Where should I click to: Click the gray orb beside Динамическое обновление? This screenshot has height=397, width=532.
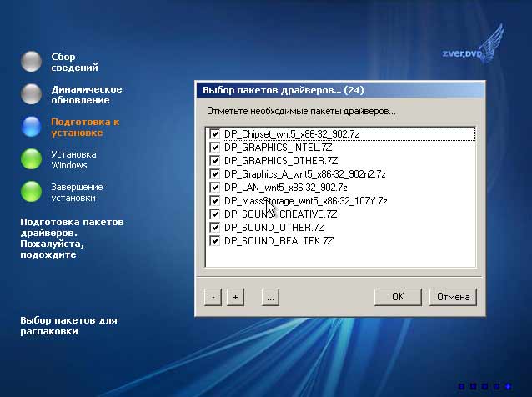pos(31,93)
